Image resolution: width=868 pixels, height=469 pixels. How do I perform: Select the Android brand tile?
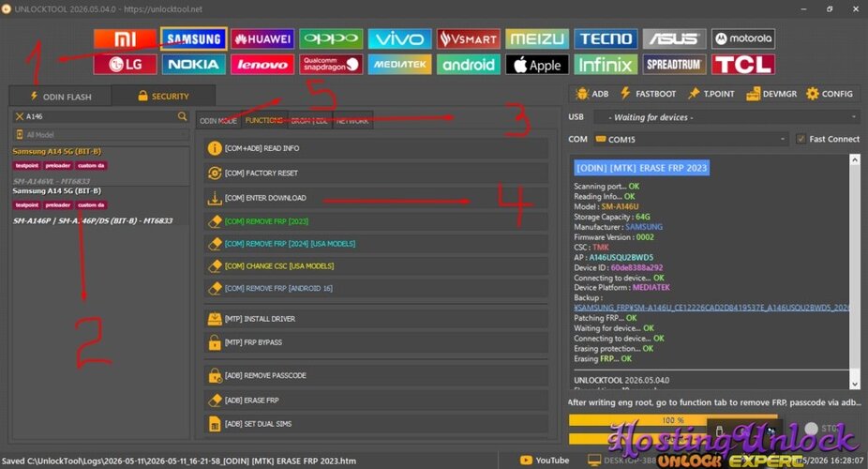tap(469, 64)
